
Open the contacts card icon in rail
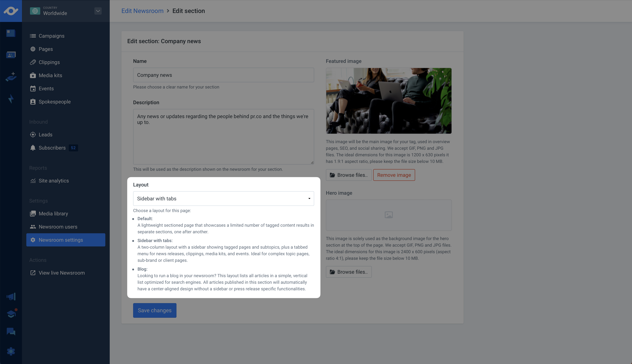pos(11,55)
